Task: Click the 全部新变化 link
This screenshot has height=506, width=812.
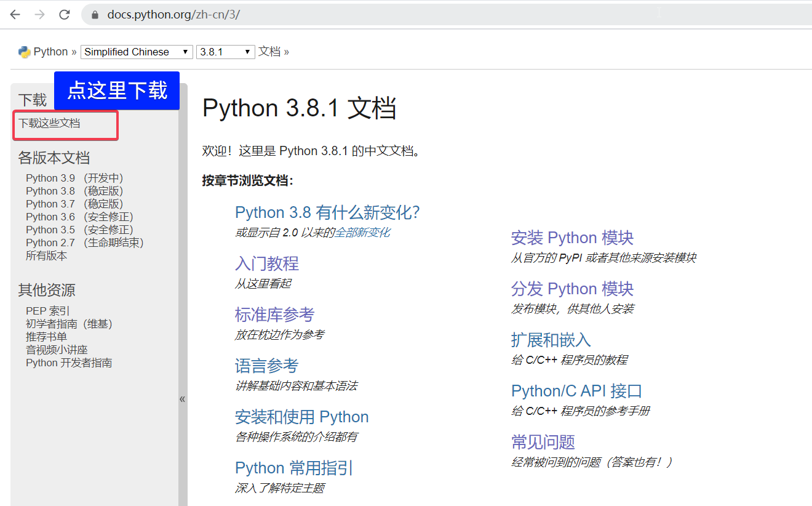Action: point(362,232)
